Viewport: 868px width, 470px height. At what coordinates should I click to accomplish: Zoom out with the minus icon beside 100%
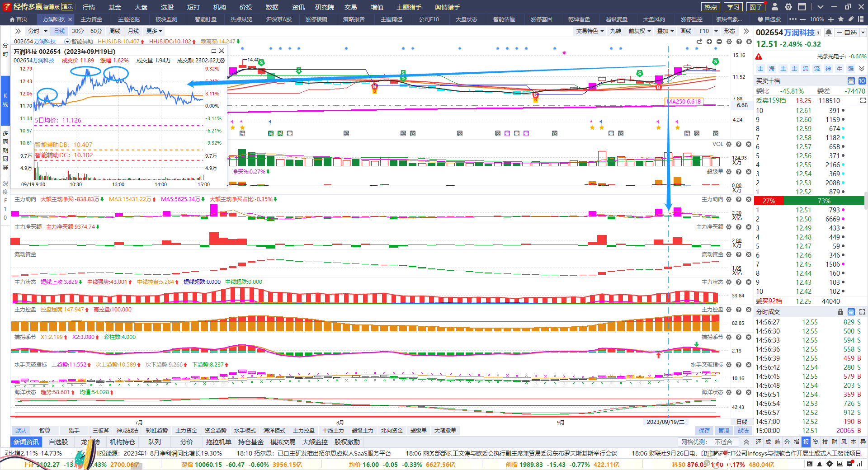pos(802,19)
